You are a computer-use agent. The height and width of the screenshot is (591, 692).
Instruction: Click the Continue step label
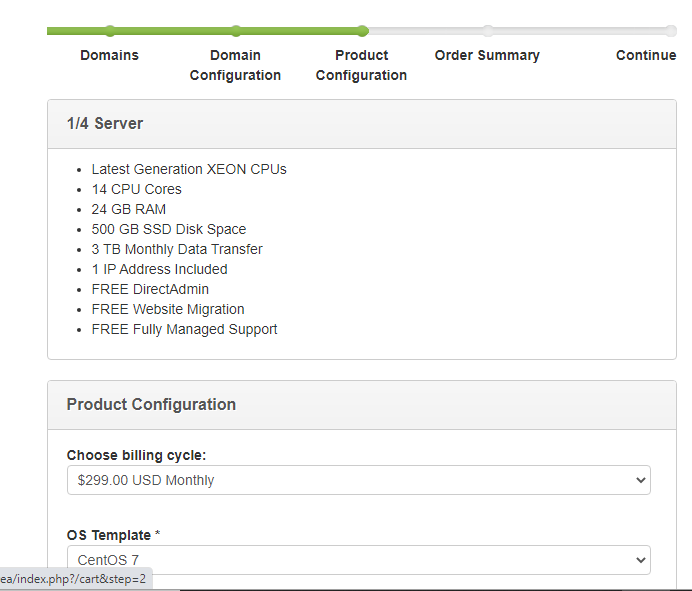[646, 55]
